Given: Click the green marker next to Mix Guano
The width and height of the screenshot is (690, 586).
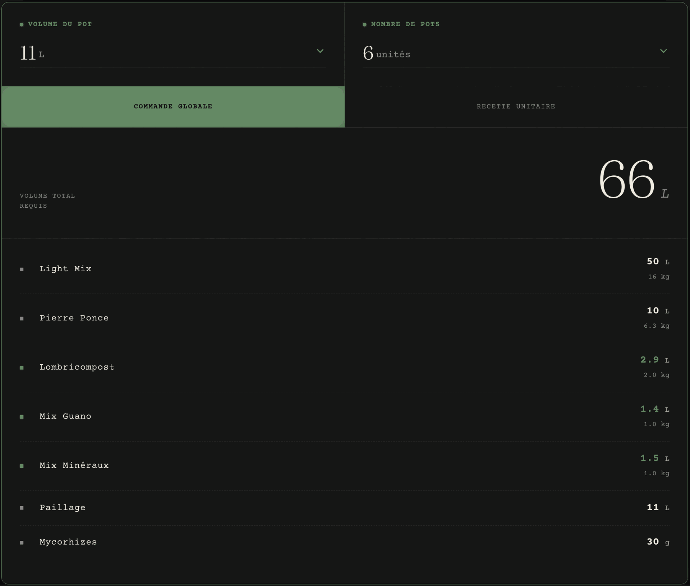Looking at the screenshot, I should tap(22, 416).
